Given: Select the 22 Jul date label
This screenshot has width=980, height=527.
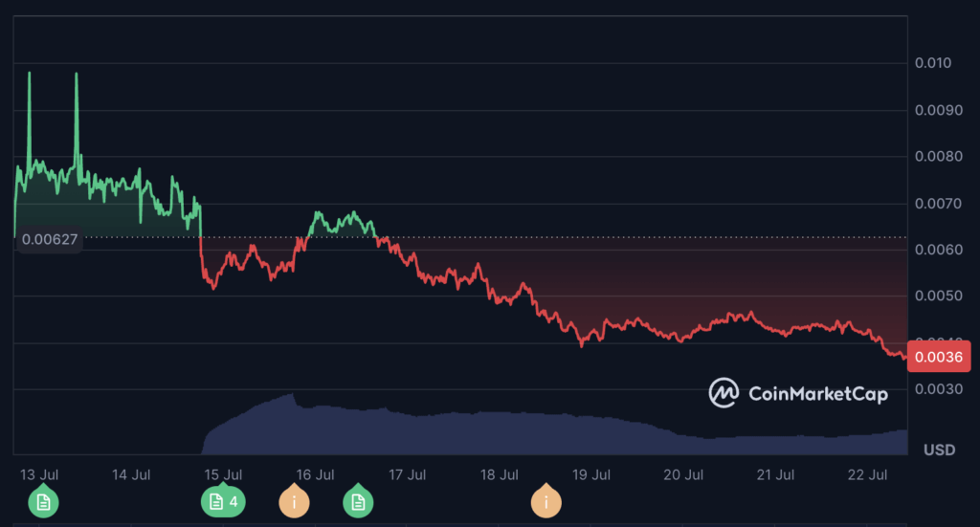Looking at the screenshot, I should pyautogui.click(x=868, y=474).
